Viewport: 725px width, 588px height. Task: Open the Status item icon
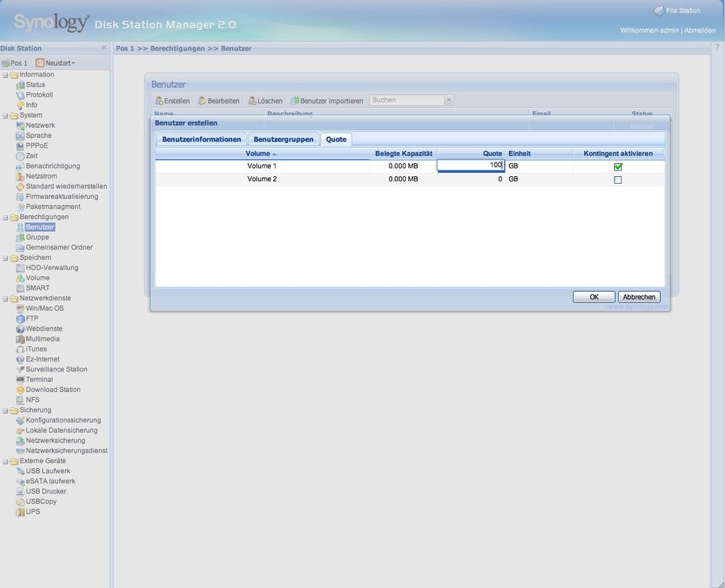(21, 85)
